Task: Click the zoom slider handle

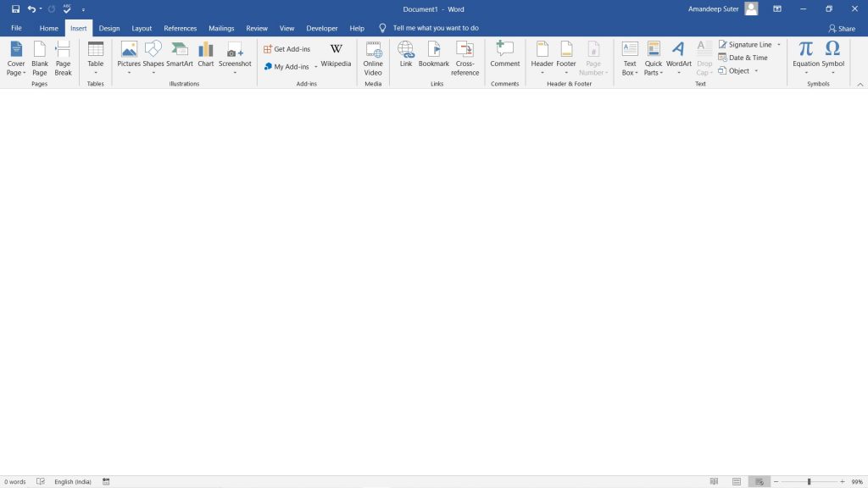Action: (809, 482)
